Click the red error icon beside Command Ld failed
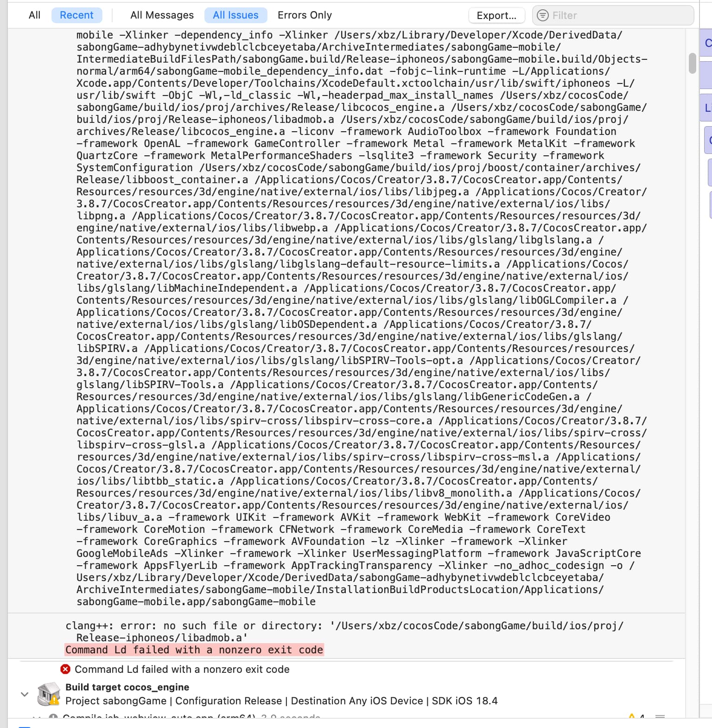This screenshot has height=728, width=712. coord(65,669)
